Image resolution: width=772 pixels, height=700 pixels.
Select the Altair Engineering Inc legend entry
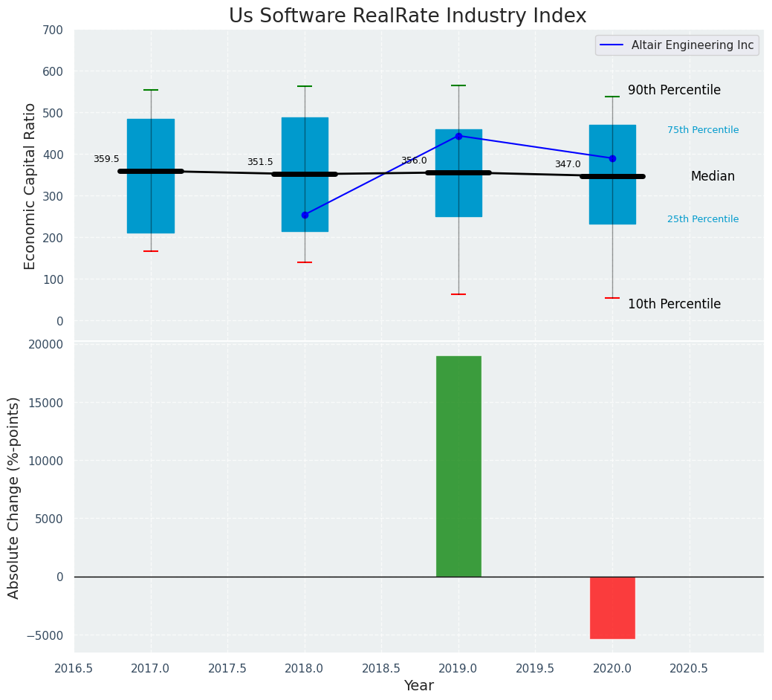pos(678,45)
